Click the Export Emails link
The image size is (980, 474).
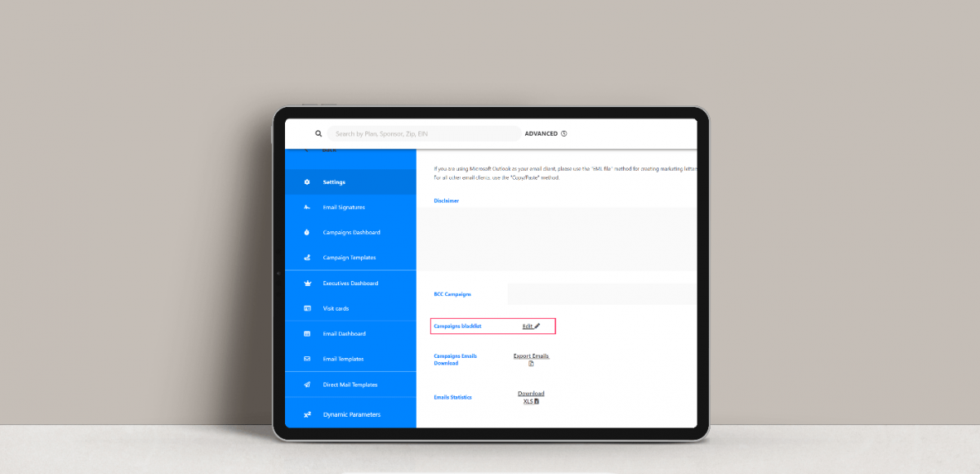(531, 356)
